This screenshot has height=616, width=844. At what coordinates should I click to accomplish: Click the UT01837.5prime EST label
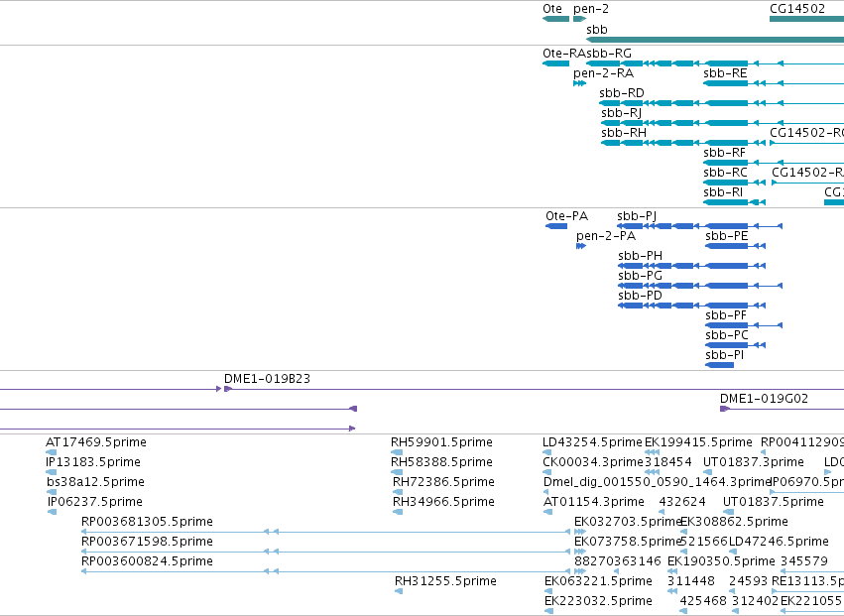(773, 502)
